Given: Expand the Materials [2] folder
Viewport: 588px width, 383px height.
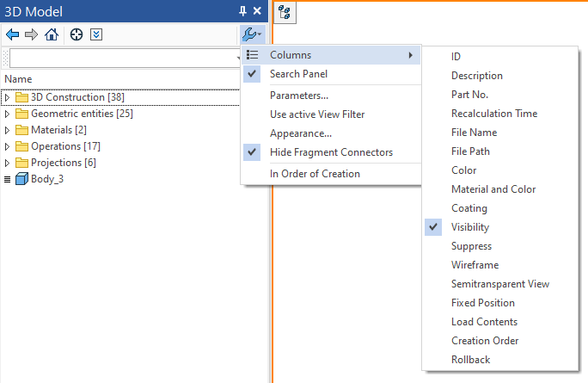Looking at the screenshot, I should 7,130.
